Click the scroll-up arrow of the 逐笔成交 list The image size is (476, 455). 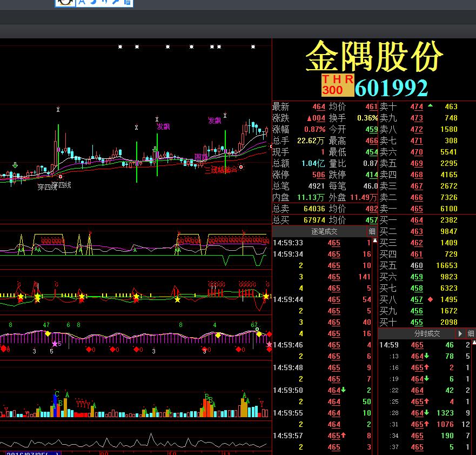click(x=375, y=240)
